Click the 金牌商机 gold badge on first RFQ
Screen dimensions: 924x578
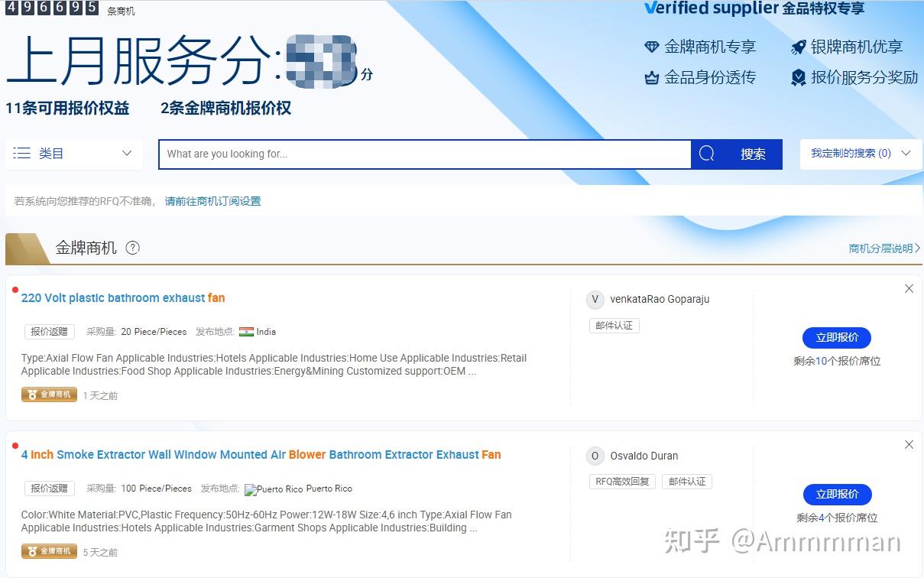(48, 395)
